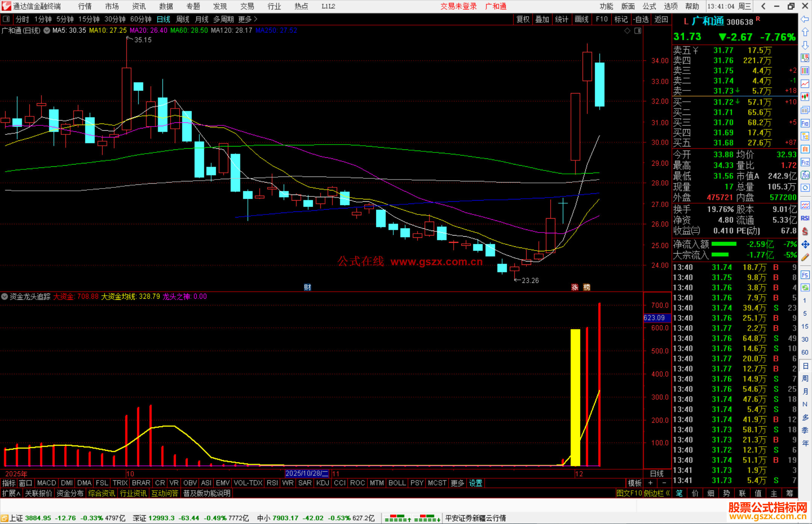Screen dimensions: 812x524
Task: Select the pencil drawing tool icon
Action: tap(805, 257)
